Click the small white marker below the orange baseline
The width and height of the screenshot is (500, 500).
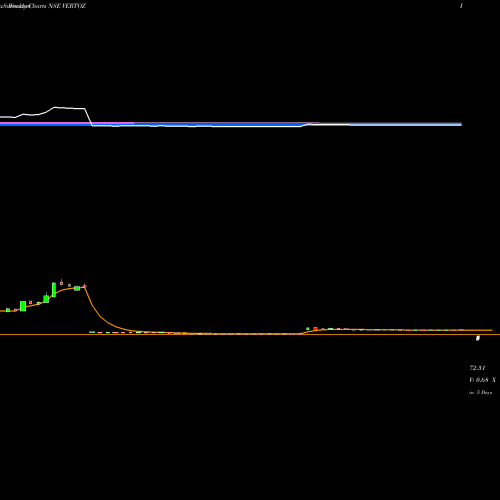pos(478,338)
